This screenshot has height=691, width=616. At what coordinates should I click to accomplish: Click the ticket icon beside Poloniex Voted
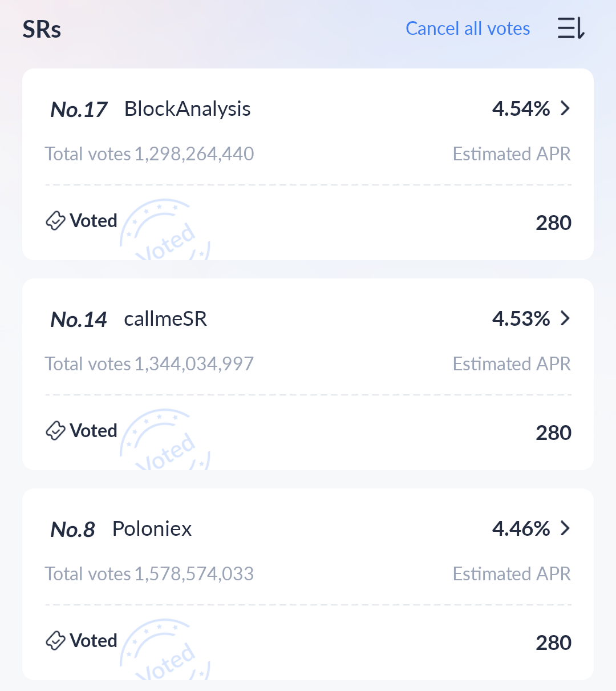[x=55, y=641]
